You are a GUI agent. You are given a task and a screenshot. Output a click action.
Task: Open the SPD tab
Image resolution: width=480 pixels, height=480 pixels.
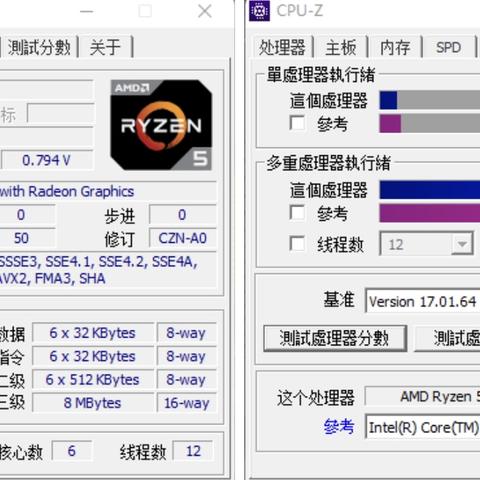449,47
